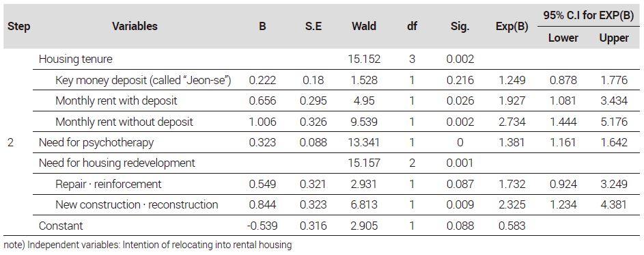Screen dimensions: 644x255
Task: Select the Sig. column header
Action: click(460, 27)
